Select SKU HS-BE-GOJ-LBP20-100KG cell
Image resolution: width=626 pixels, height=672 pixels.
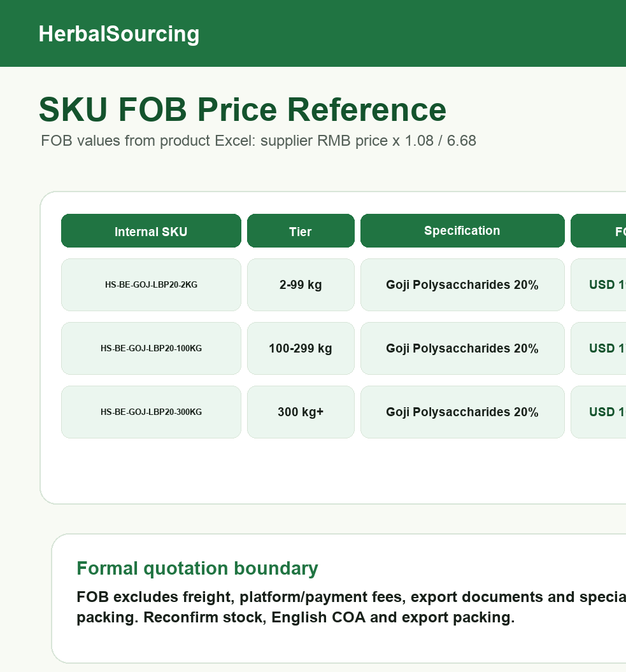click(151, 349)
